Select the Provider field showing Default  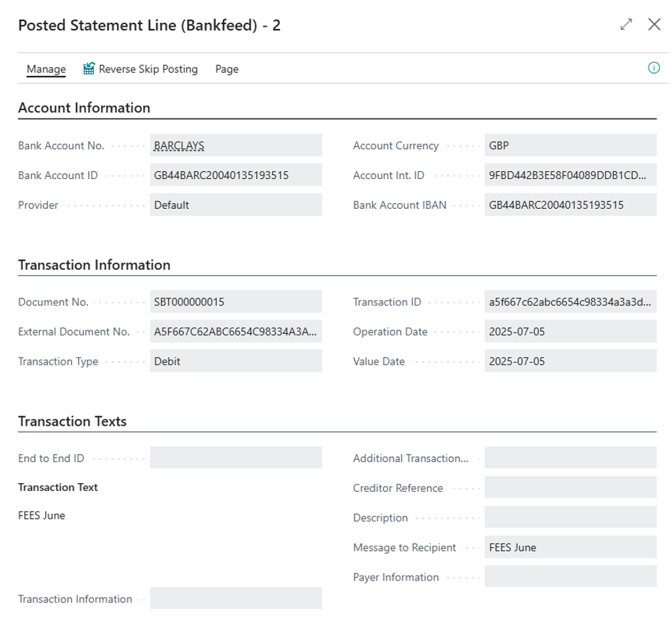[x=236, y=205]
